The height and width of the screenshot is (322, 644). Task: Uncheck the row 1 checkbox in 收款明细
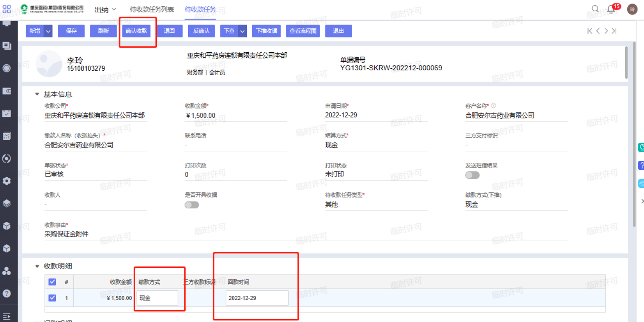(x=52, y=298)
